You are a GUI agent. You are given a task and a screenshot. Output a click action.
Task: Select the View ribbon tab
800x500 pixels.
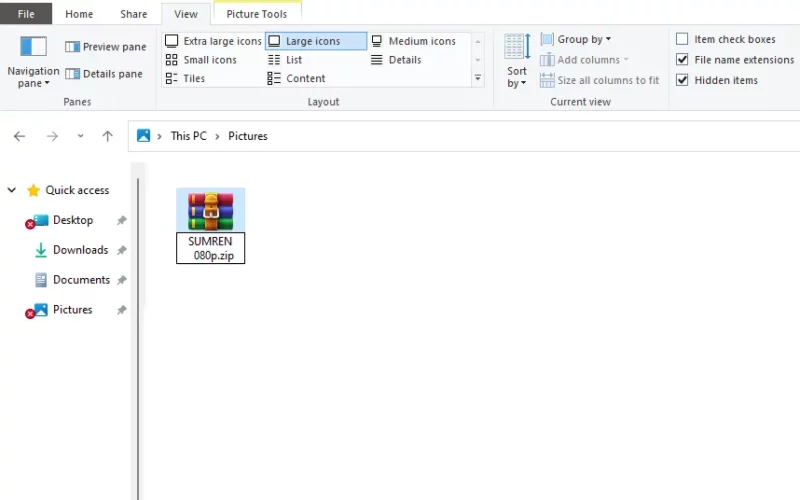(x=186, y=14)
